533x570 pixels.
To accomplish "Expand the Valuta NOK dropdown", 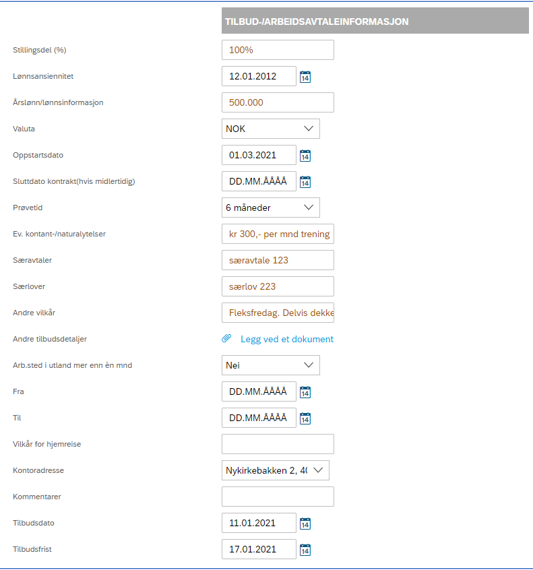I will [x=270, y=129].
